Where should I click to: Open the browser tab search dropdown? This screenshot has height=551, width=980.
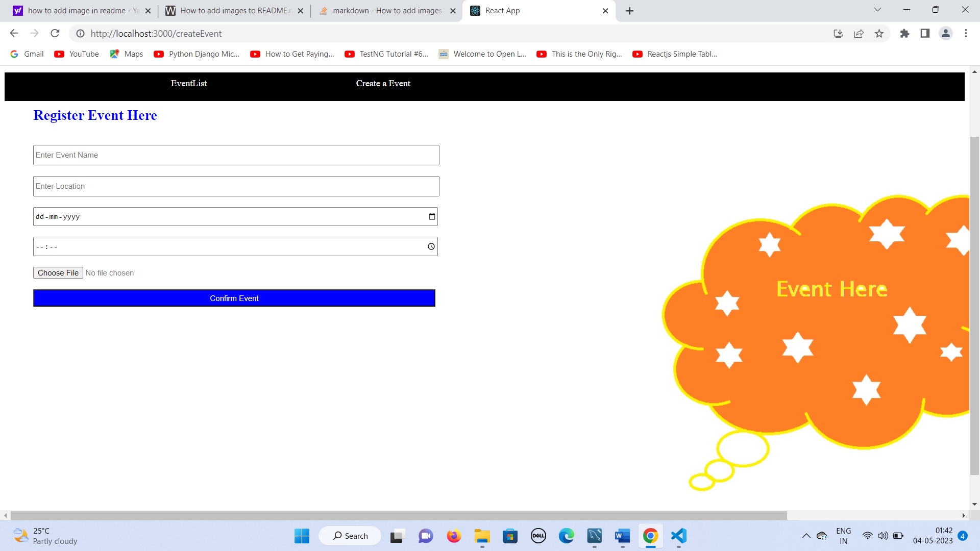877,9
